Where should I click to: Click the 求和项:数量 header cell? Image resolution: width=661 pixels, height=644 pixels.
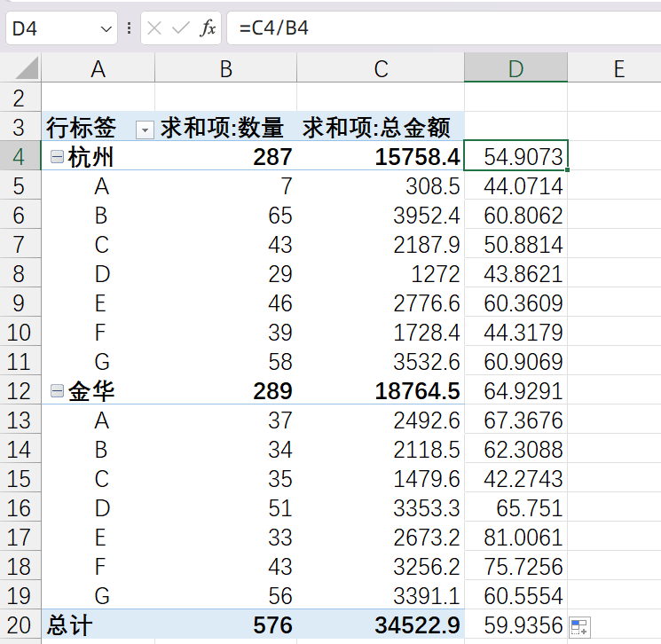point(226,127)
